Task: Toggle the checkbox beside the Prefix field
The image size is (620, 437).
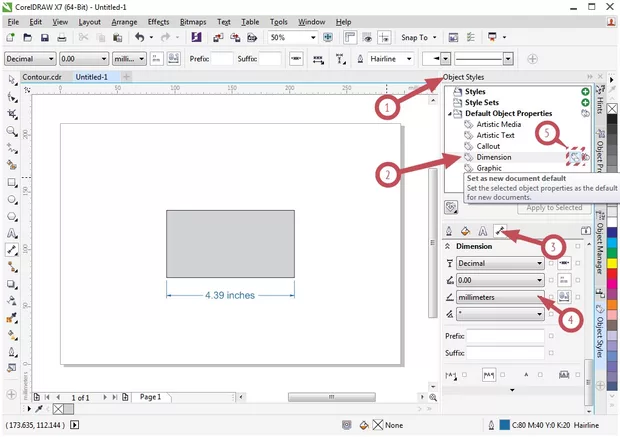Action: pyautogui.click(x=551, y=336)
